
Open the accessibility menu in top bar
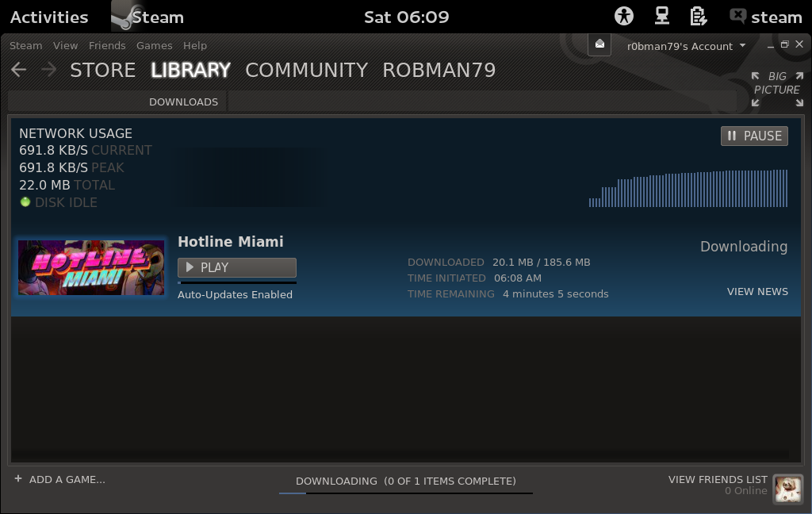(624, 17)
